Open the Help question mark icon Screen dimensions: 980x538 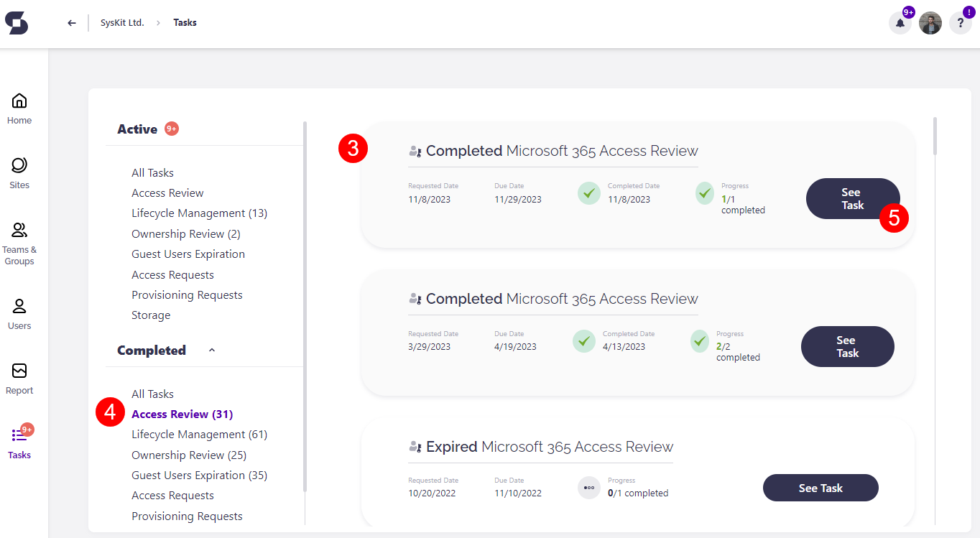tap(961, 22)
